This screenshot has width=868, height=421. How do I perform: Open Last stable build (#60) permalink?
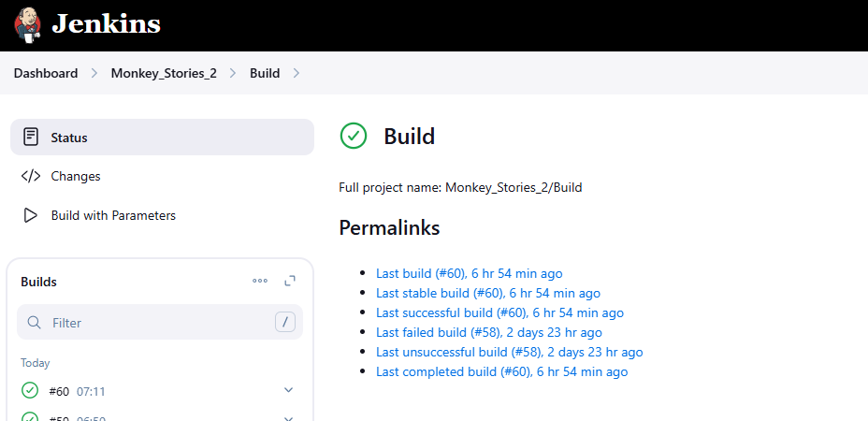(487, 293)
